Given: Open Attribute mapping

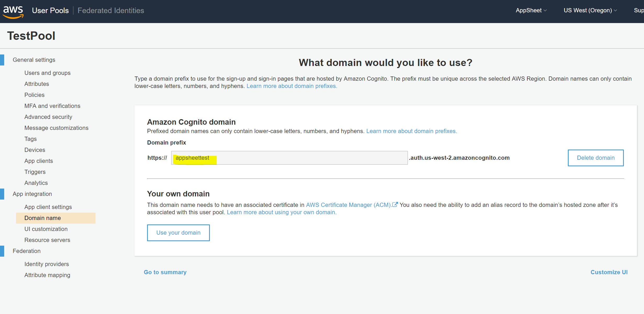Looking at the screenshot, I should pyautogui.click(x=47, y=275).
